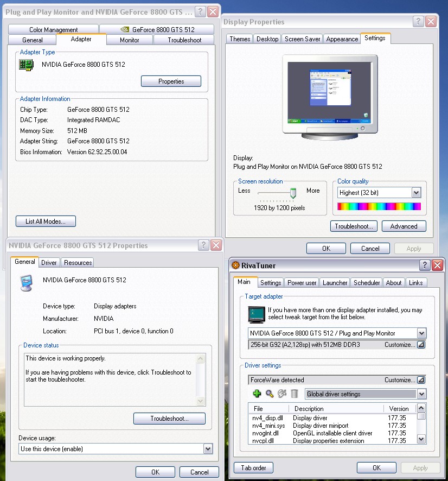Click up arrow of driver file list scrollbar
This screenshot has width=448, height=481.
coord(421,408)
